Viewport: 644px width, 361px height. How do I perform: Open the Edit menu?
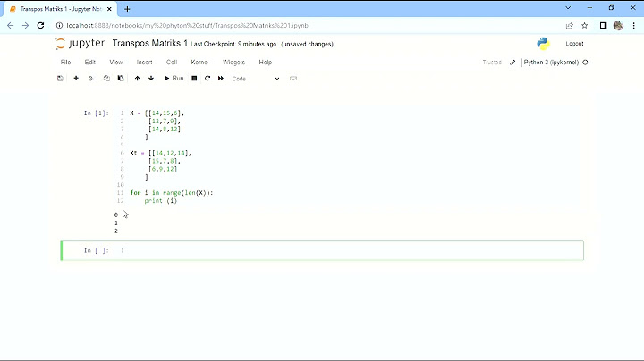point(90,63)
